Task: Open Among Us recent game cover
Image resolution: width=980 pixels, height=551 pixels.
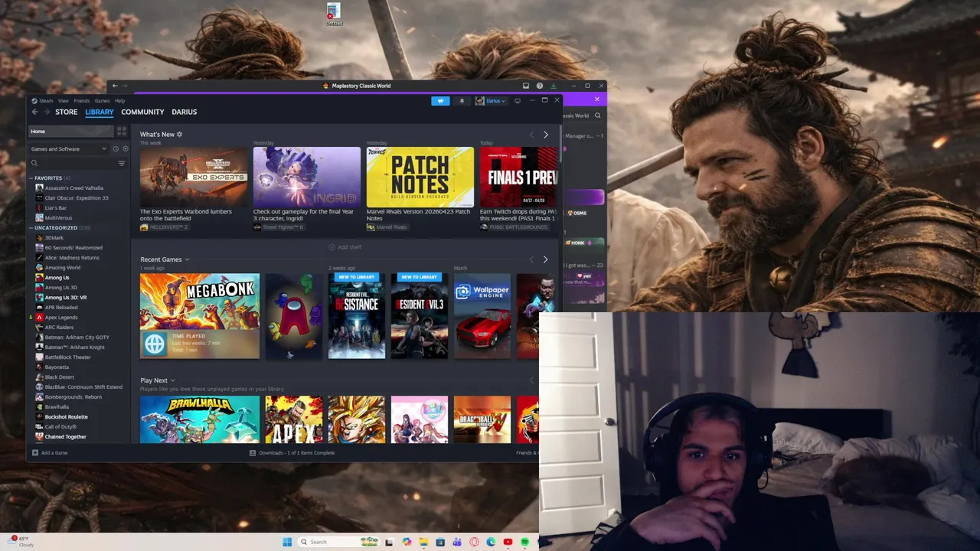Action: [x=294, y=316]
